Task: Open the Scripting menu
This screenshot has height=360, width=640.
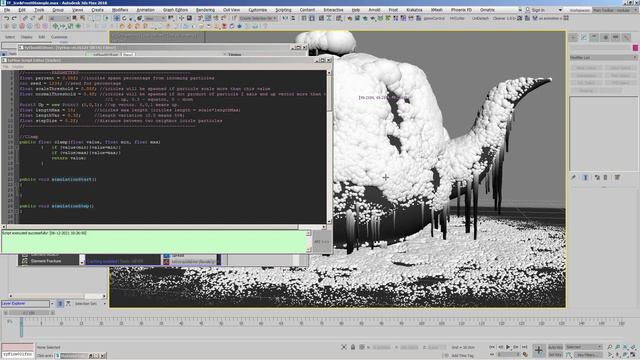Action: (283, 9)
